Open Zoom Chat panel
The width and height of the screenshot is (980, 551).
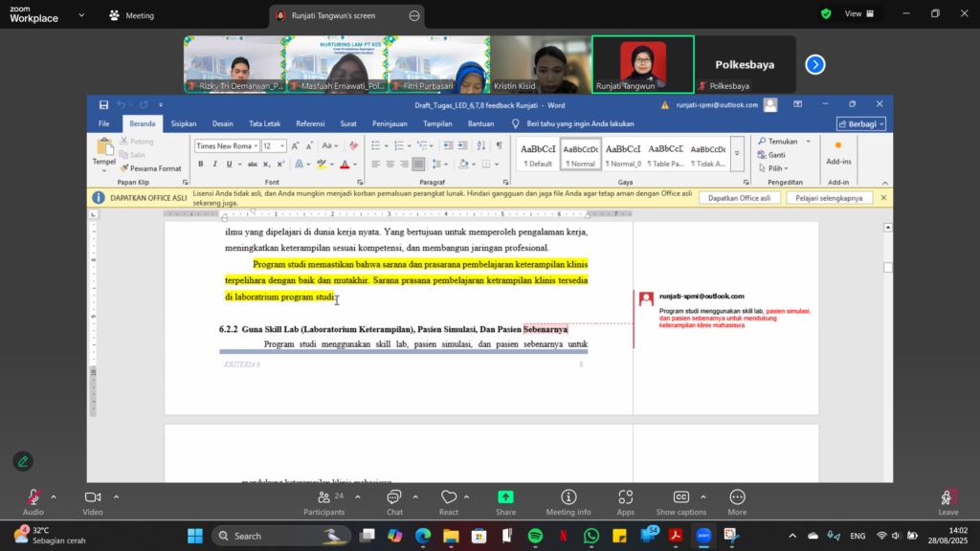[x=394, y=503]
